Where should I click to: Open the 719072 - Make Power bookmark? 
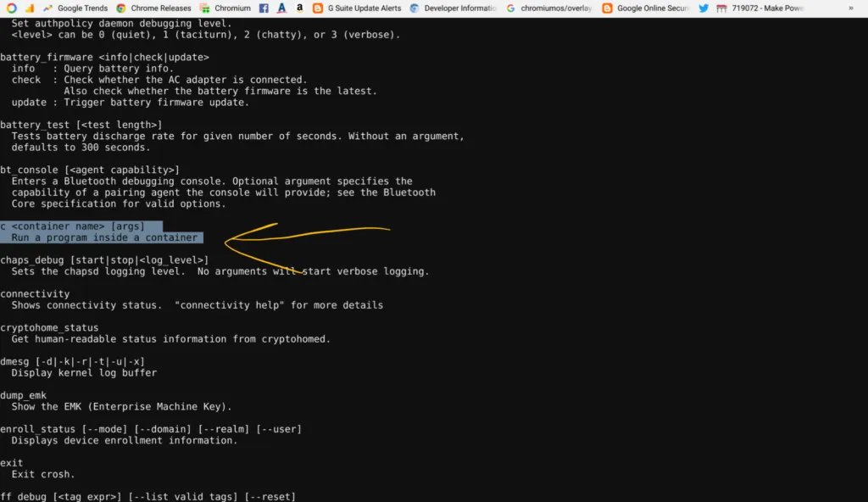click(x=760, y=8)
